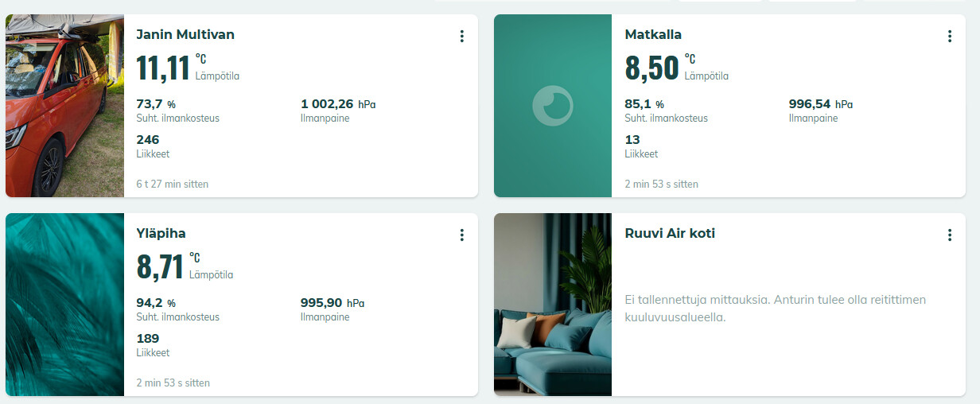Open the Janin Multivan sensor title
Image resolution: width=980 pixels, height=404 pixels.
coord(185,35)
